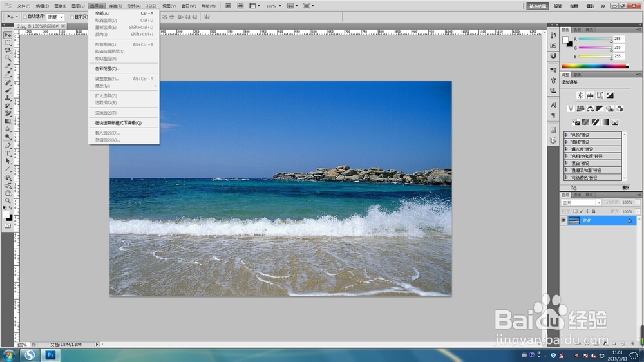Select the Hand tool
This screenshot has height=362, width=644.
point(8,193)
